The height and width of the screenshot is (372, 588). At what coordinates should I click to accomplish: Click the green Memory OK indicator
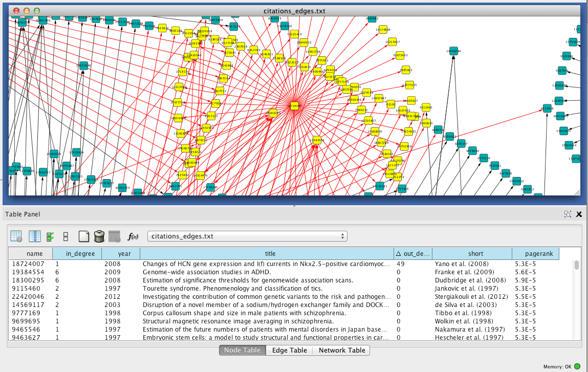pos(577,366)
